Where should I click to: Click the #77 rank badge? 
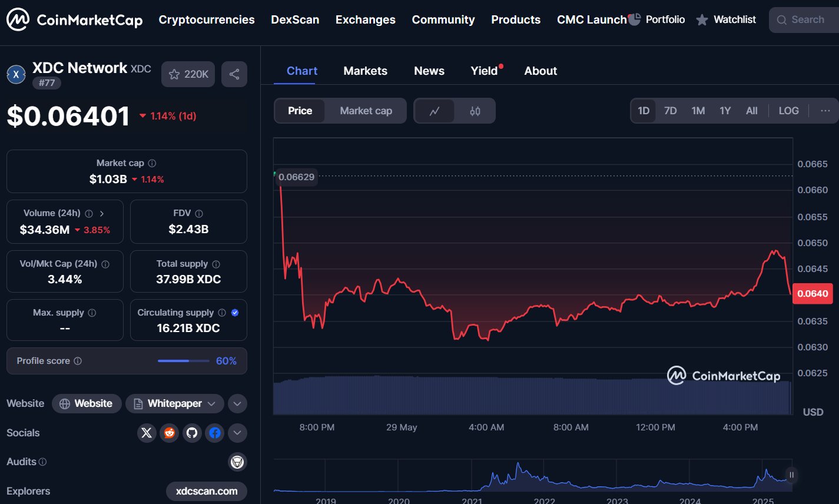[47, 83]
